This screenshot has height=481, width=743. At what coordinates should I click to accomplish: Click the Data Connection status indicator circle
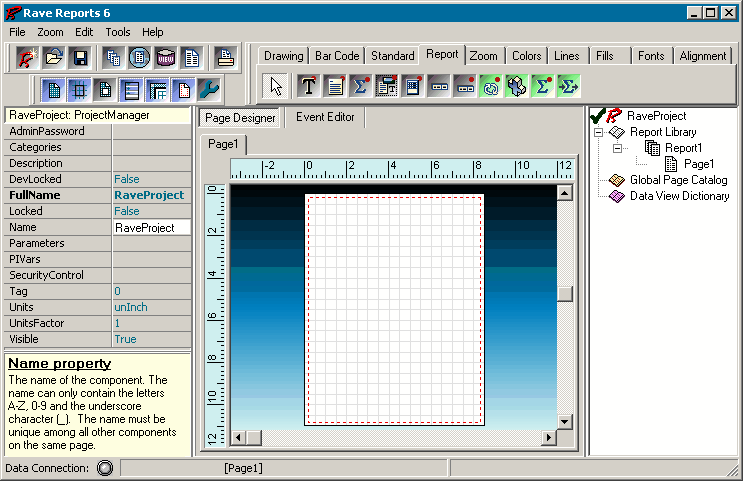(105, 468)
